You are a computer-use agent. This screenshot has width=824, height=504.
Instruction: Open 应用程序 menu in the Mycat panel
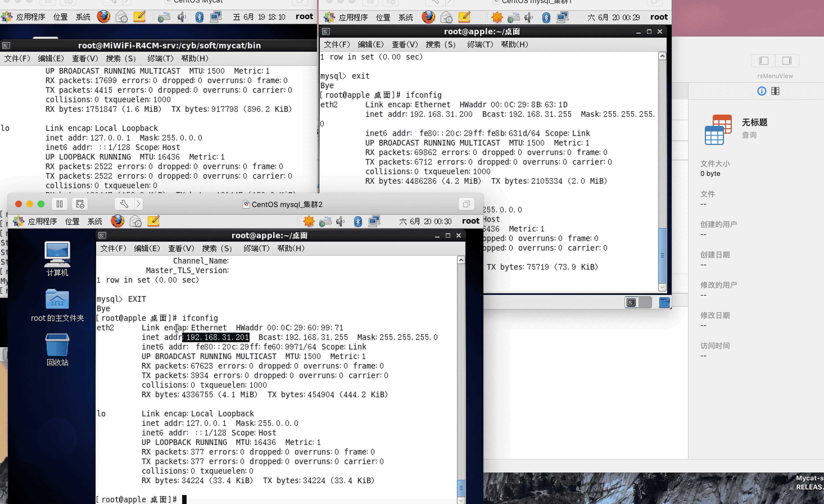pyautogui.click(x=30, y=17)
